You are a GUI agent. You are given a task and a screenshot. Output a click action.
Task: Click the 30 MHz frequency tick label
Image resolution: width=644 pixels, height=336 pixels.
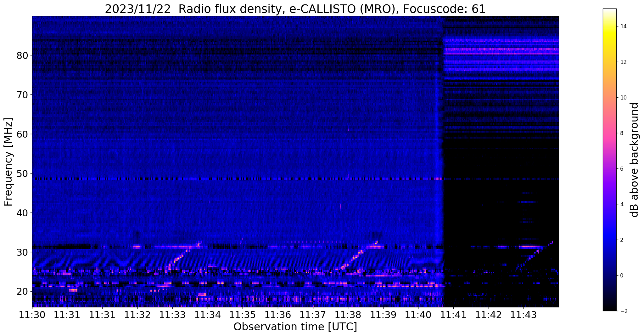22,252
